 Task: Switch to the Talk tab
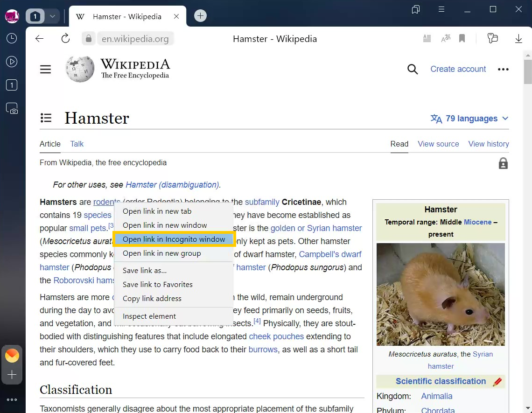[77, 144]
